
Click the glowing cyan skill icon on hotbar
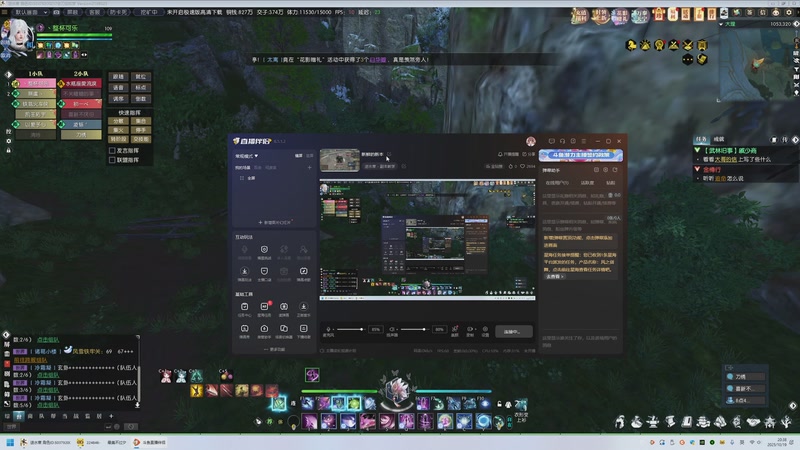click(279, 404)
